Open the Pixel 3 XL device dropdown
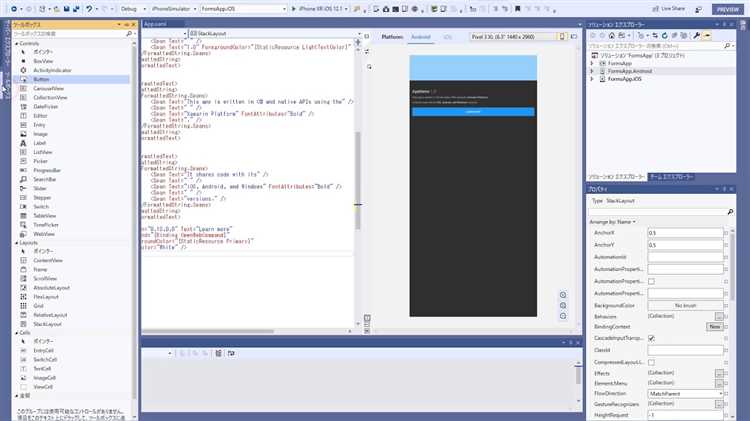750x421 pixels. coord(514,36)
